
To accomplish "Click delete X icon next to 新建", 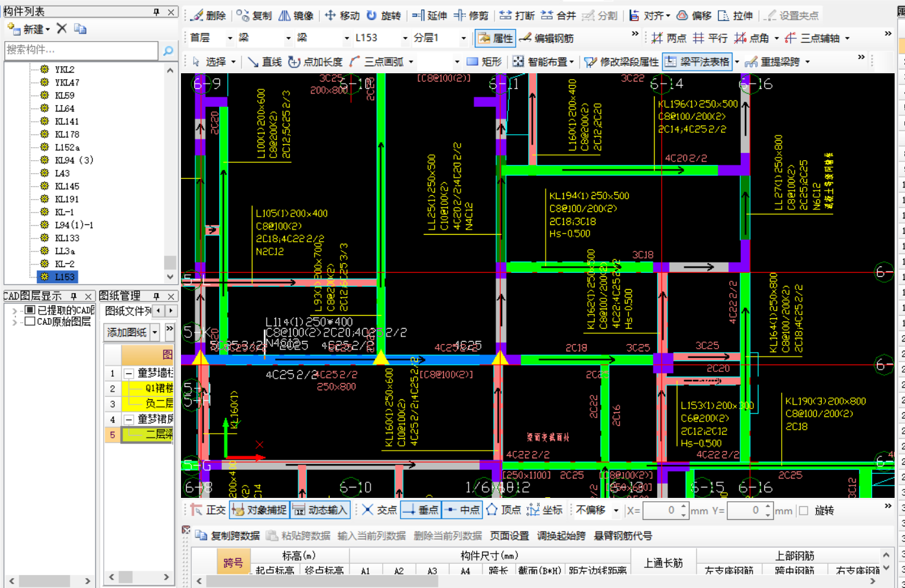I will point(62,29).
